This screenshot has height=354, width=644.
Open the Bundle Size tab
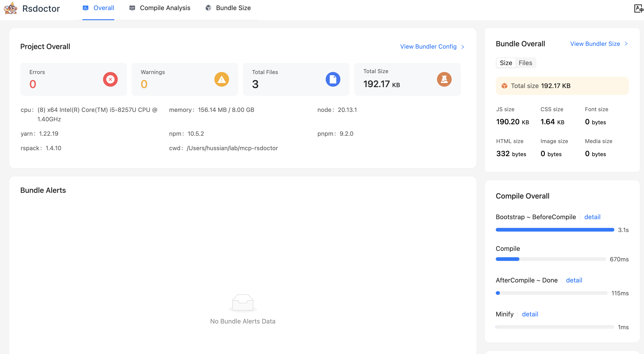[x=228, y=8]
